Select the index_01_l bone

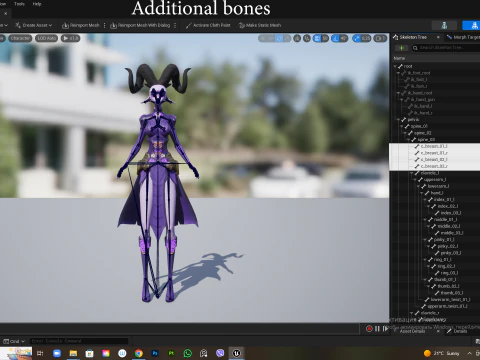click(444, 200)
